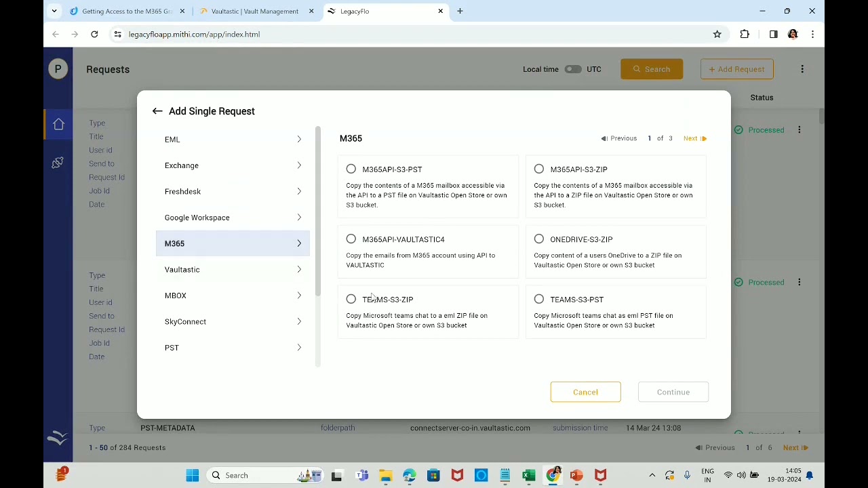Select the M365 category item

(x=233, y=243)
